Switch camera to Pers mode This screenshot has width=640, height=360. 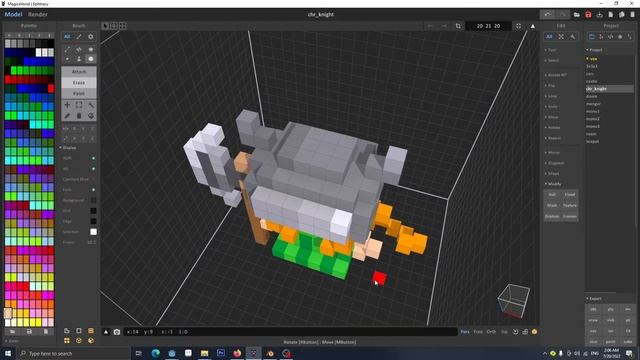point(465,332)
